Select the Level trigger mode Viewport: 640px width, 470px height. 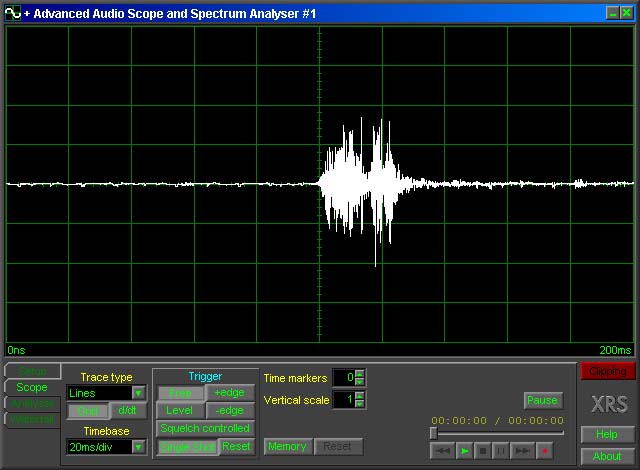click(x=180, y=410)
